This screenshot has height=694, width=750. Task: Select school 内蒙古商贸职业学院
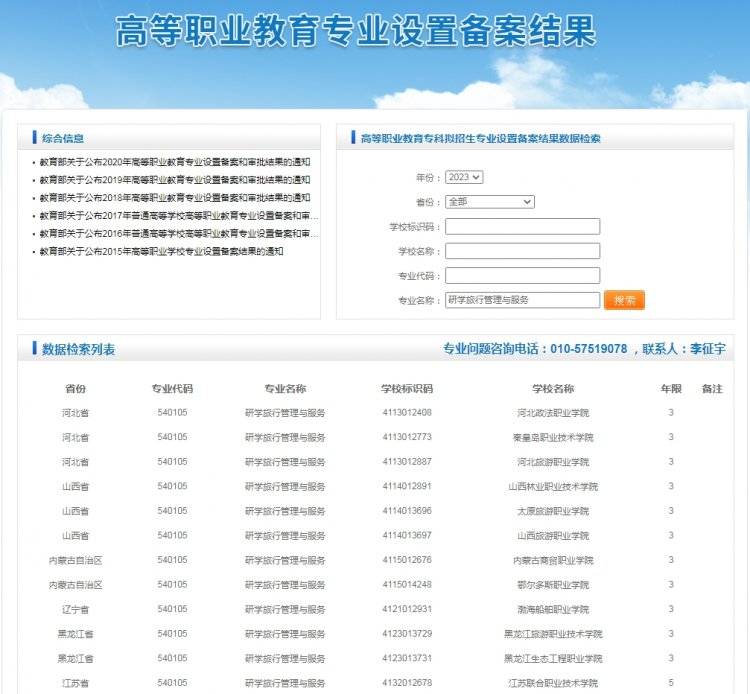(x=553, y=560)
